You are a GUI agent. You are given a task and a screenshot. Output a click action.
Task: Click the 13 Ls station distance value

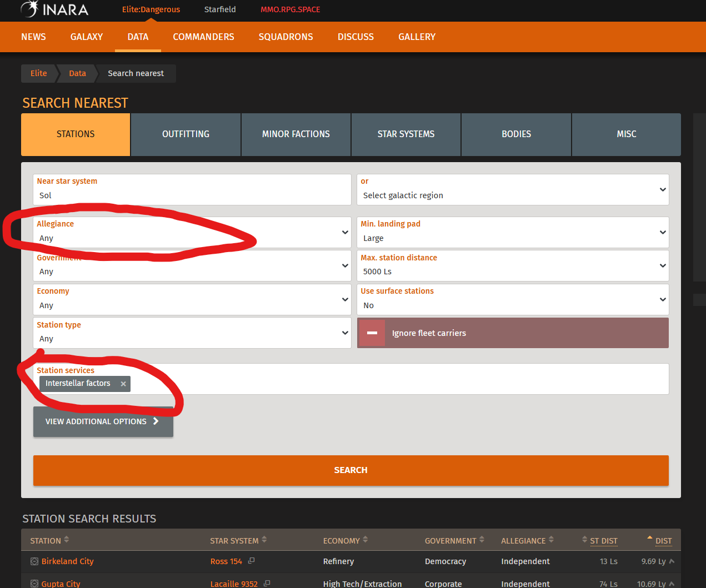click(x=609, y=561)
